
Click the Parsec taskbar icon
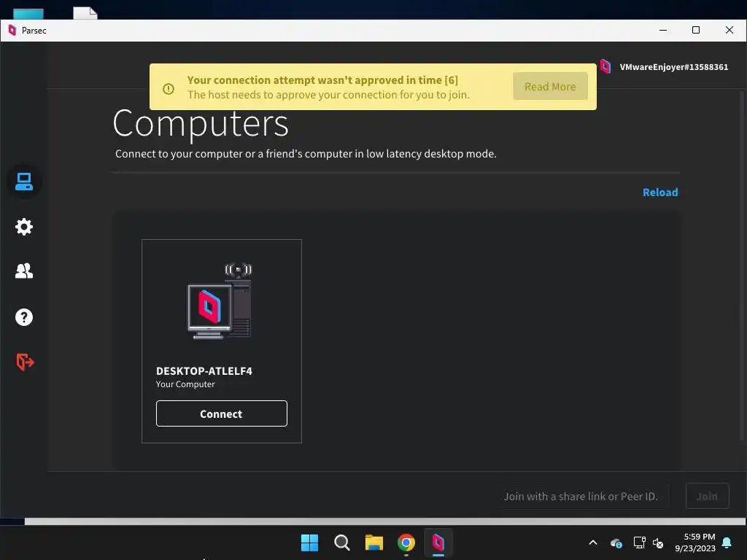[438, 542]
